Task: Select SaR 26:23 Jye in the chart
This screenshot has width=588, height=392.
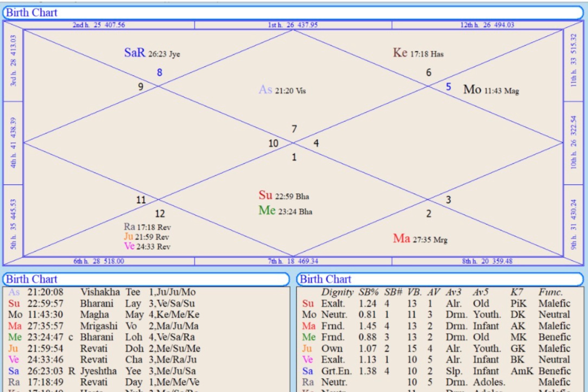Action: pyautogui.click(x=152, y=53)
